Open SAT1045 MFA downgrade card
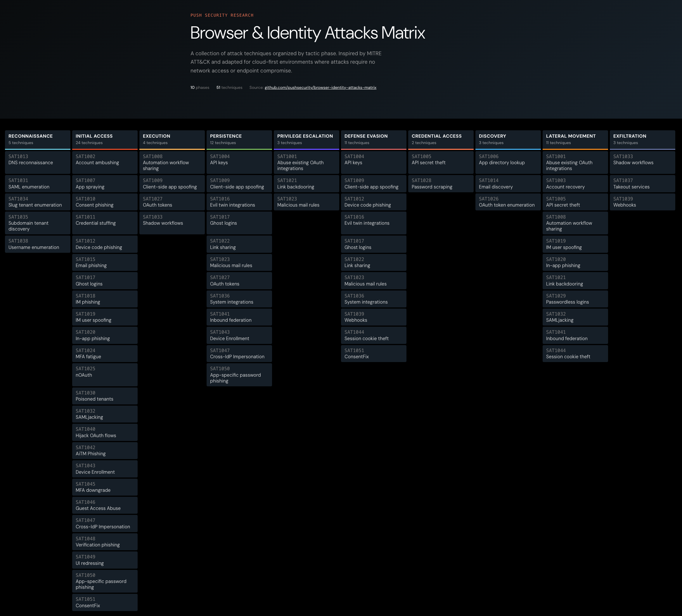This screenshot has height=616, width=682. [x=105, y=487]
